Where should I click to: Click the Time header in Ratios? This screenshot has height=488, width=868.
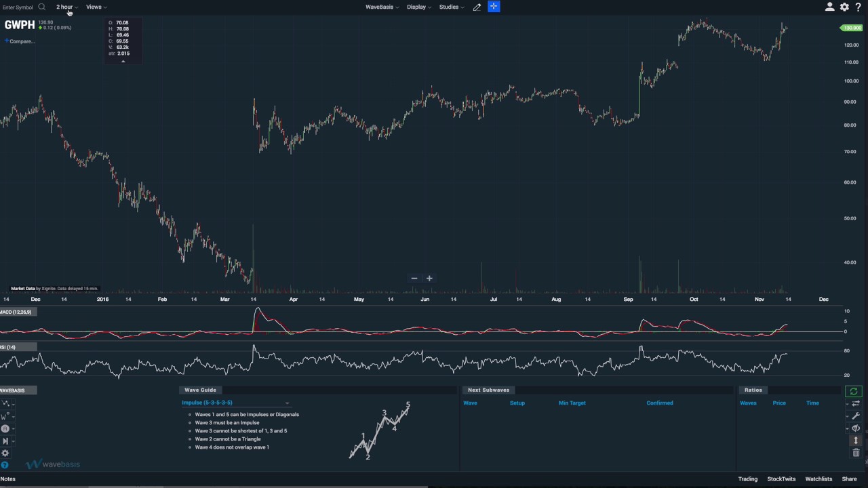(812, 403)
